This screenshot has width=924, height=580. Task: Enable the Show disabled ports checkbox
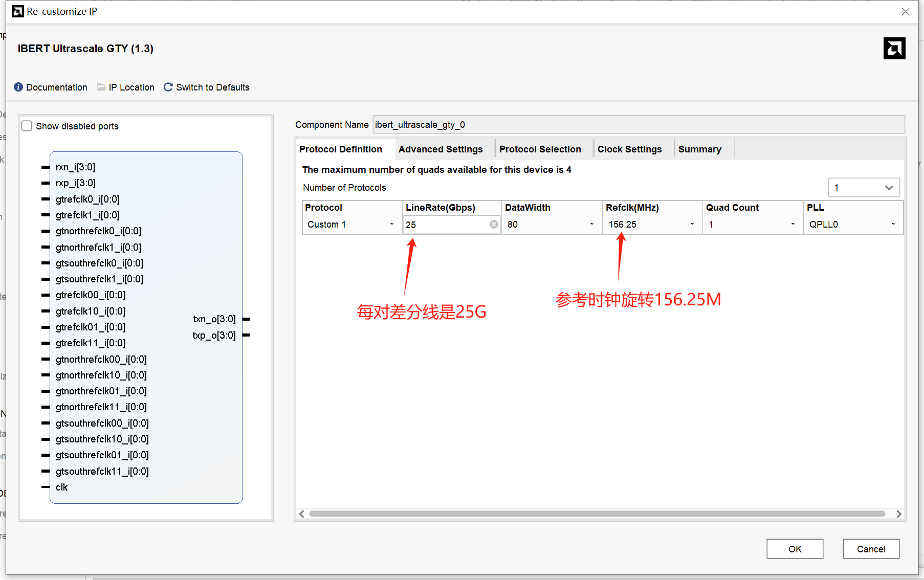pyautogui.click(x=27, y=126)
